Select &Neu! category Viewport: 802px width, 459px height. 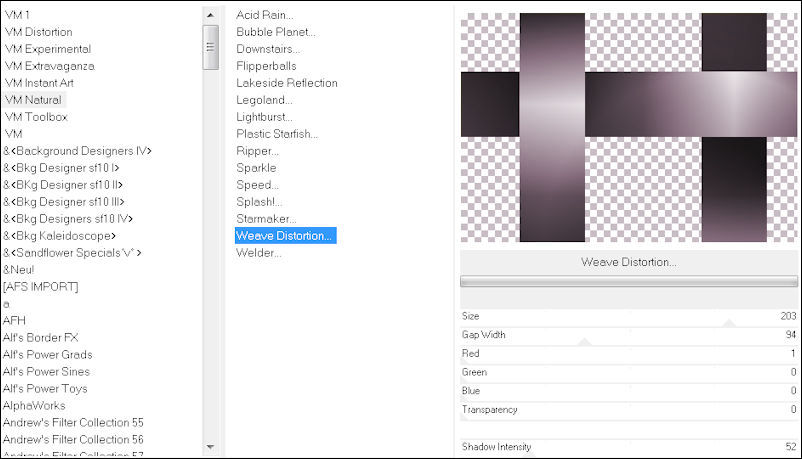(18, 269)
